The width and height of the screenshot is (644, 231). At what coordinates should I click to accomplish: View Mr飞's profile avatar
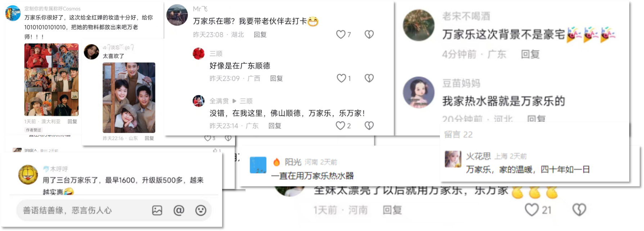[x=177, y=15]
